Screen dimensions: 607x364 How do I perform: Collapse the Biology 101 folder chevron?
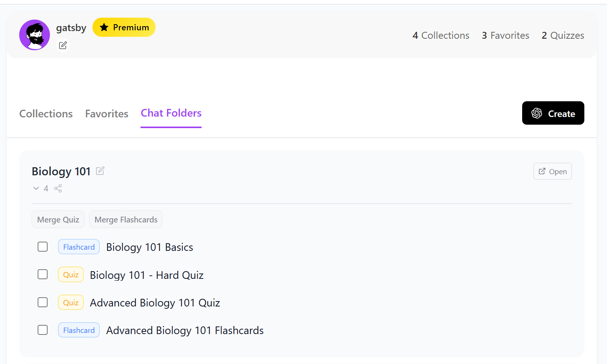[36, 188]
